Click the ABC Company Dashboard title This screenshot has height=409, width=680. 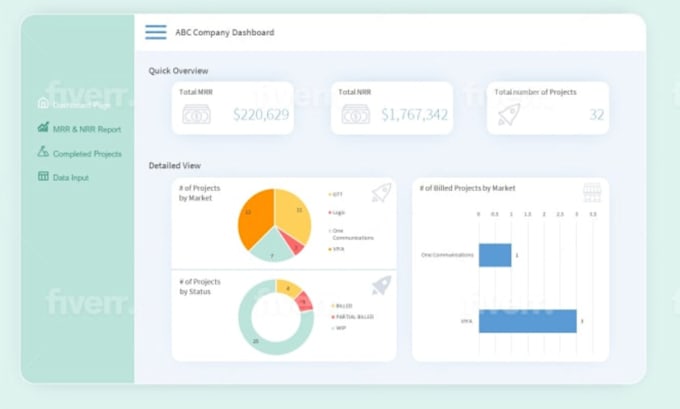point(225,33)
